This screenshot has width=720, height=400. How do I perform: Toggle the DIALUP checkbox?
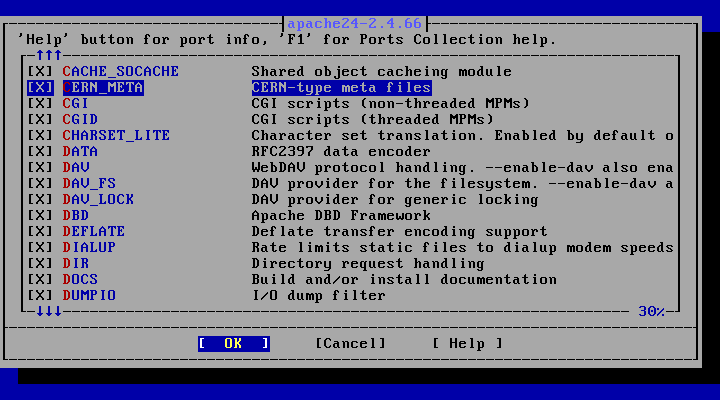[40, 248]
